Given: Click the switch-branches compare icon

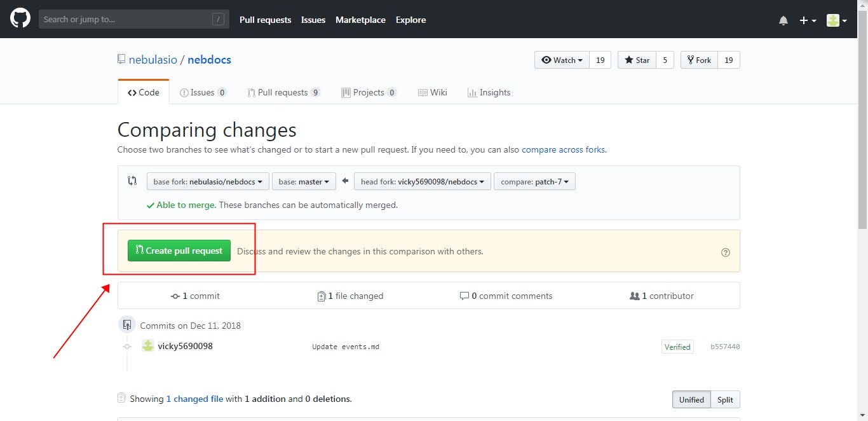Looking at the screenshot, I should pyautogui.click(x=132, y=181).
